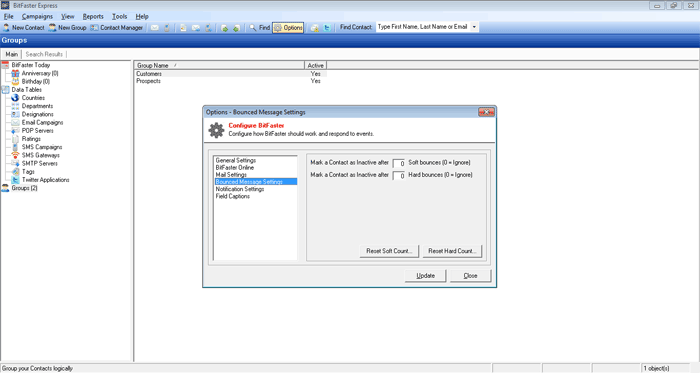
Task: Select the Birthday (0) cake item
Action: [x=31, y=82]
